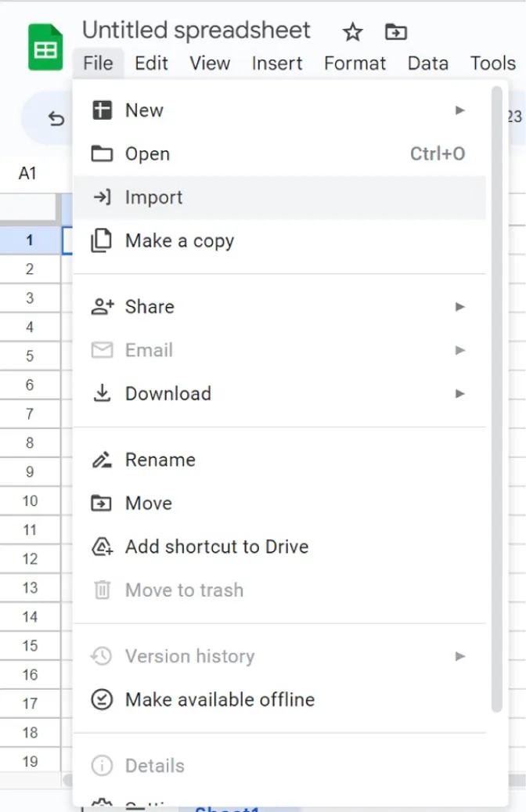526x812 pixels.
Task: Click the Download icon
Action: [x=102, y=393]
